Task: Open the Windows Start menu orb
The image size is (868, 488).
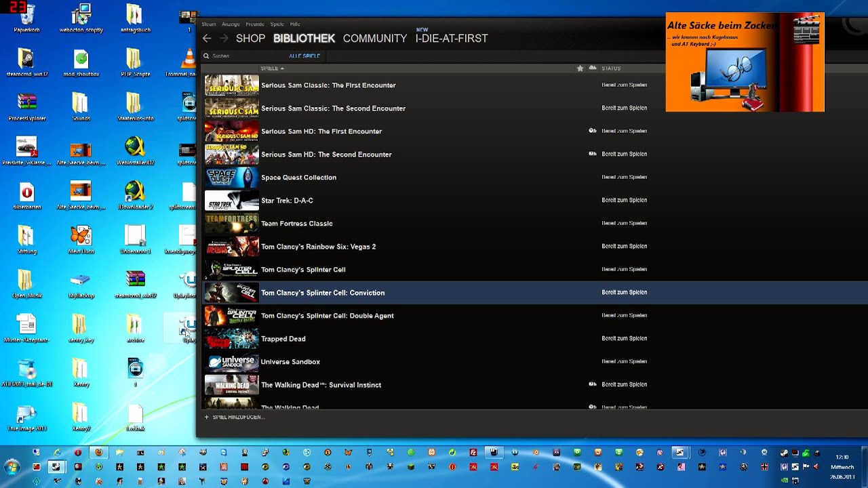Action: (12, 467)
